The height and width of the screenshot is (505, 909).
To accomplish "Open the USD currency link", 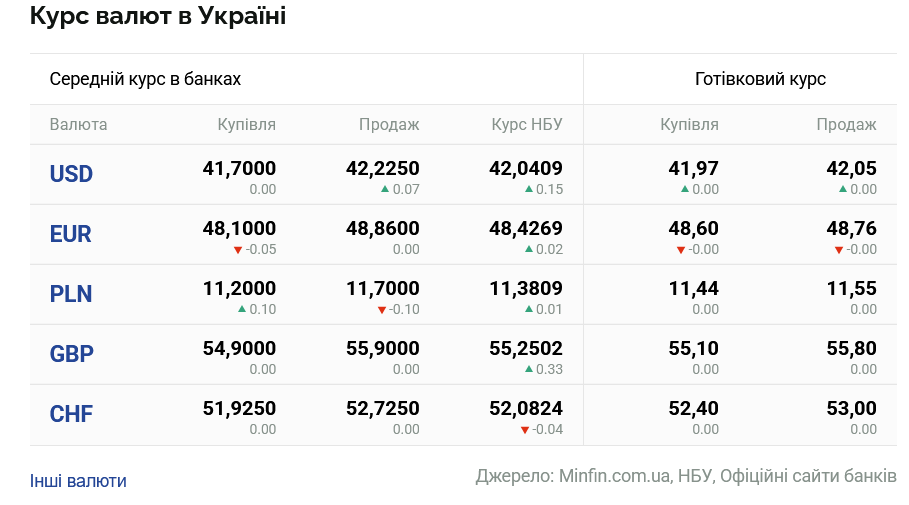I will [x=71, y=174].
